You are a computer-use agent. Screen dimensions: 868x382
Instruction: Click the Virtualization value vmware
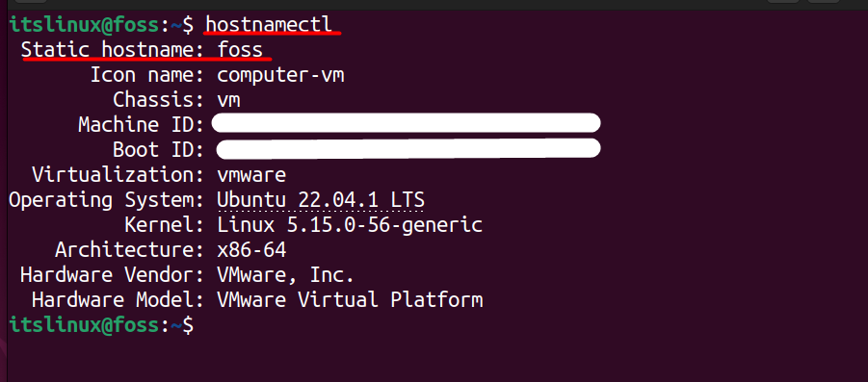coord(251,175)
